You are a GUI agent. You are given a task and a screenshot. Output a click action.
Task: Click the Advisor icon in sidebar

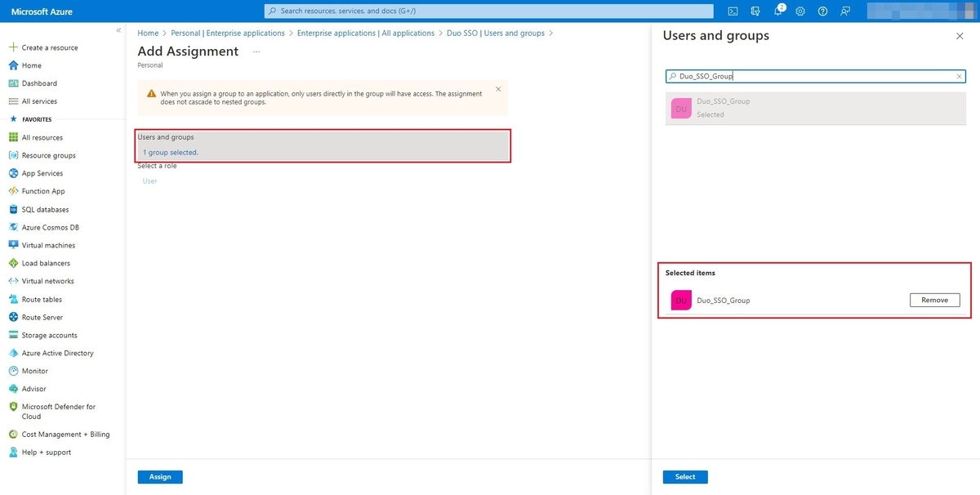tap(13, 389)
